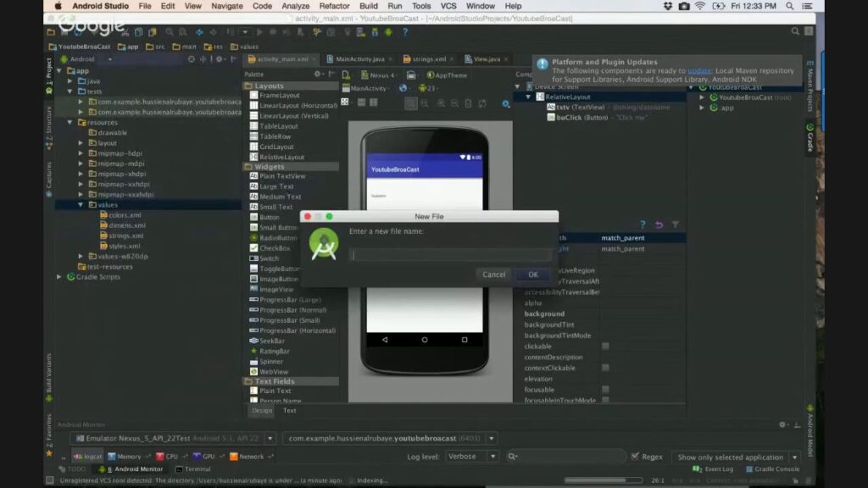
Task: Click the properties help question mark icon
Action: pos(643,225)
